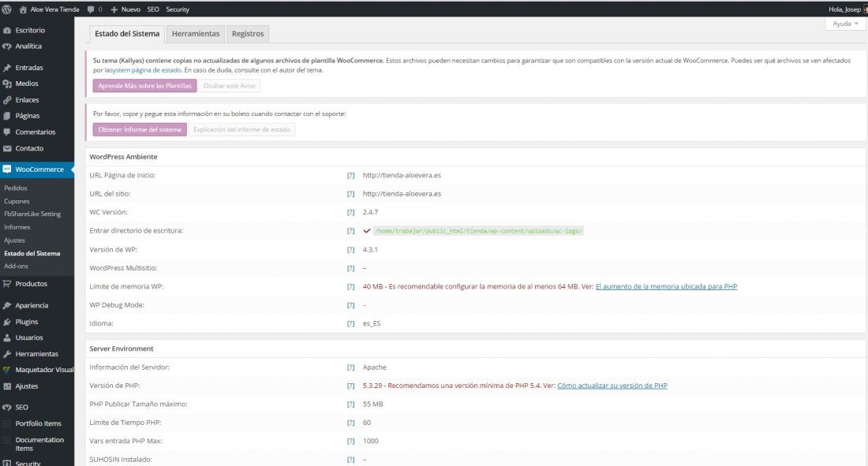Screen dimensions: 868x466
Task: Open the Hola, Josep account menu
Action: 847,9
